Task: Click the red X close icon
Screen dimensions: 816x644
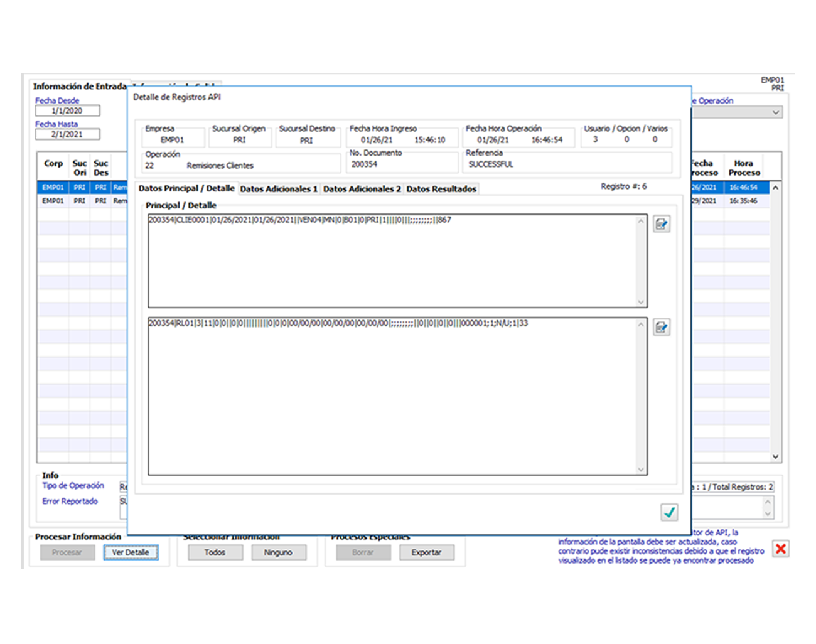Action: coord(781,549)
